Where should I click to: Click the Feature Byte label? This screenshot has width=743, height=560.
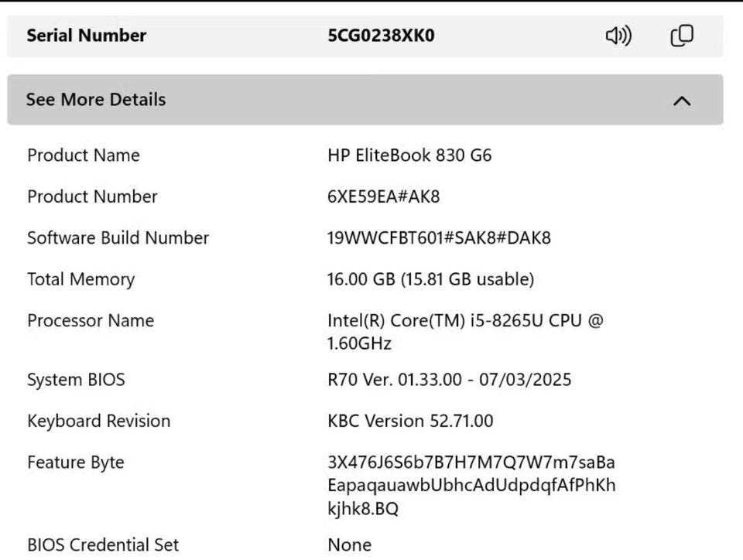[76, 463]
